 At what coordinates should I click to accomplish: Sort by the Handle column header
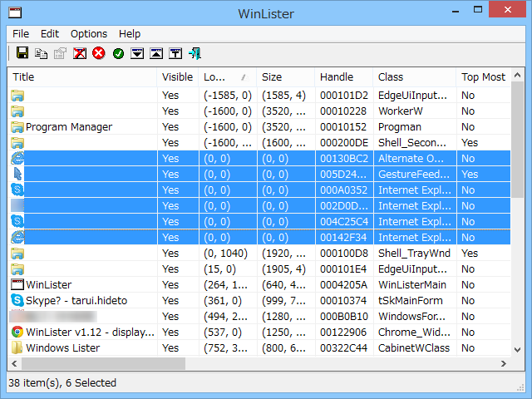(343, 77)
